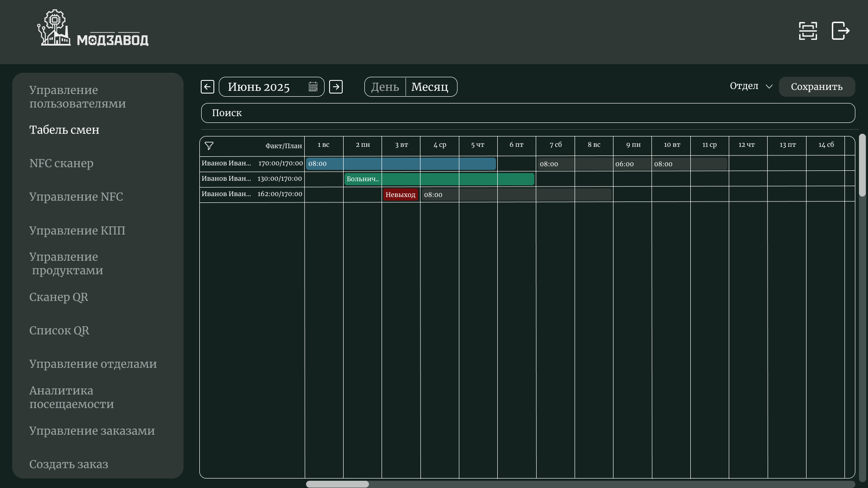Select the green Больнич.. shift bar
This screenshot has width=868, height=488.
coord(439,179)
